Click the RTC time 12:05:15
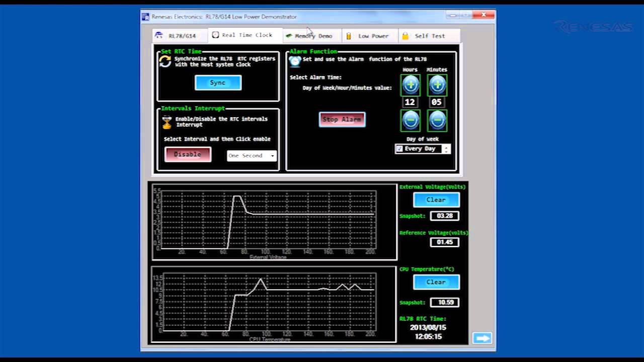The width and height of the screenshot is (644, 362). coord(428,336)
